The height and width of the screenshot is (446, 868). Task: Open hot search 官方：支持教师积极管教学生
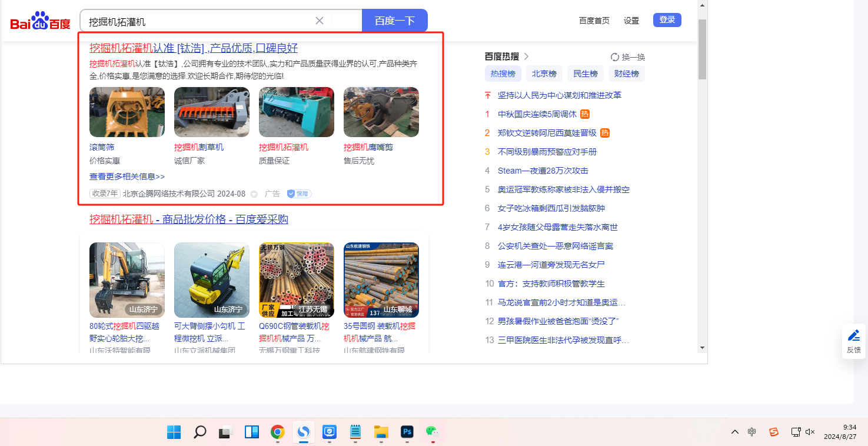coord(551,284)
